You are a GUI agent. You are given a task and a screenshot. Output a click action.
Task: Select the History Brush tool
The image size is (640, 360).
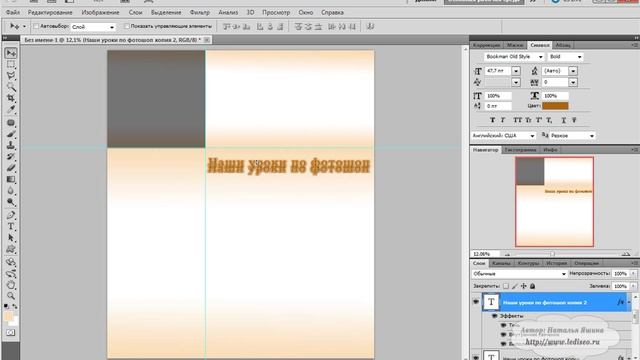pyautogui.click(x=11, y=157)
